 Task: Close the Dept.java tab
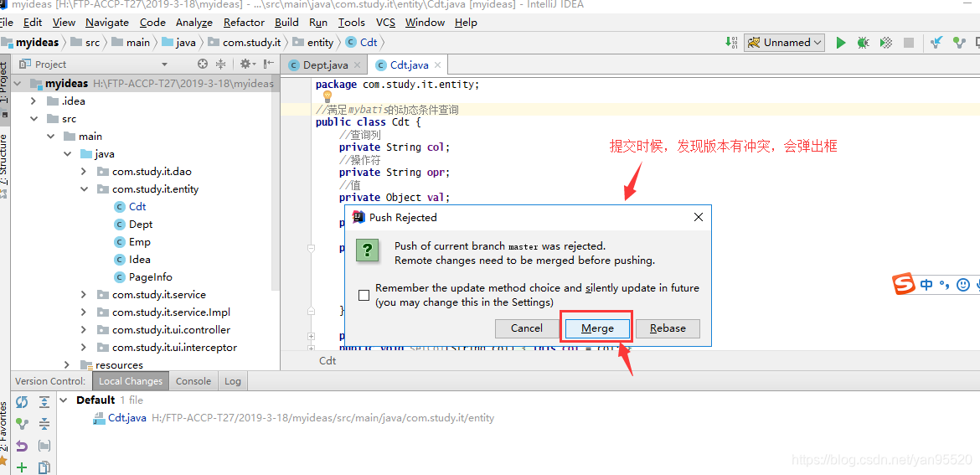point(357,65)
